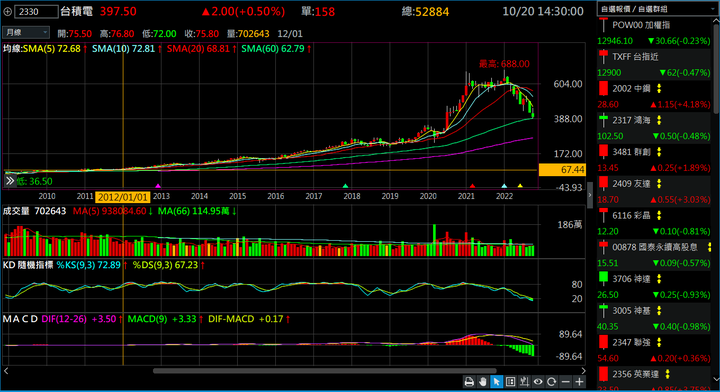Viewport: 720px width, 392px height.
Task: Click the M A C D panel label
Action: [20, 319]
